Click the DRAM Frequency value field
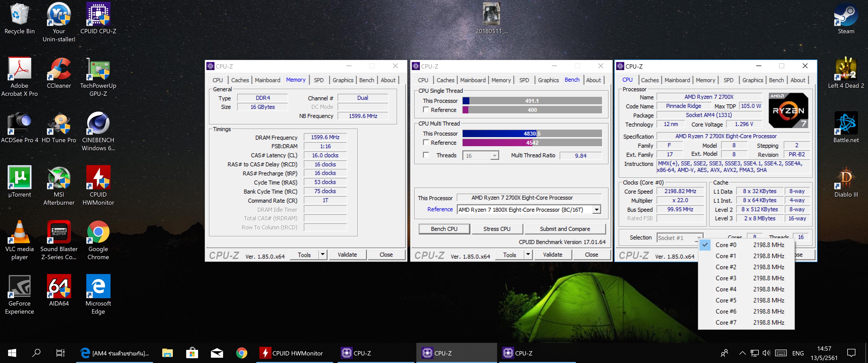Screen dimensions: 868x363 [325, 137]
